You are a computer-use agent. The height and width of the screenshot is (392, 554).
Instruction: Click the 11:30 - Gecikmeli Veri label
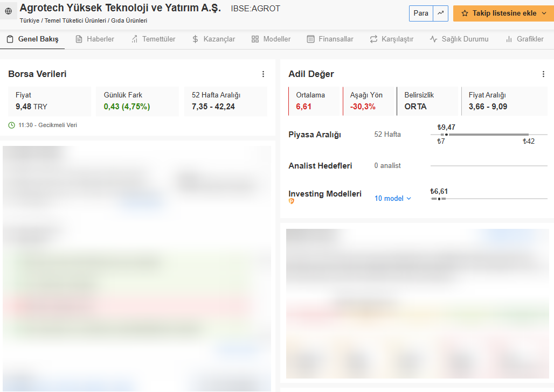pyautogui.click(x=48, y=125)
